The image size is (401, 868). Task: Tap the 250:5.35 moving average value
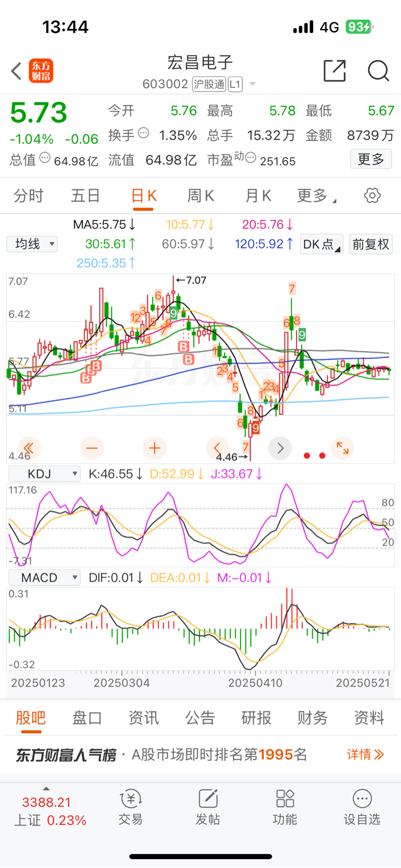[x=106, y=263]
